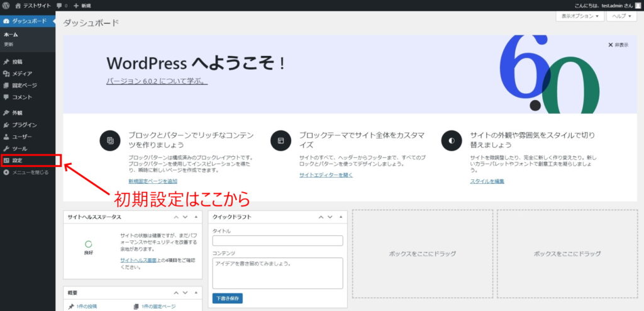Click the Quick Draft タイトル input field
This screenshot has width=644, height=311.
[277, 240]
